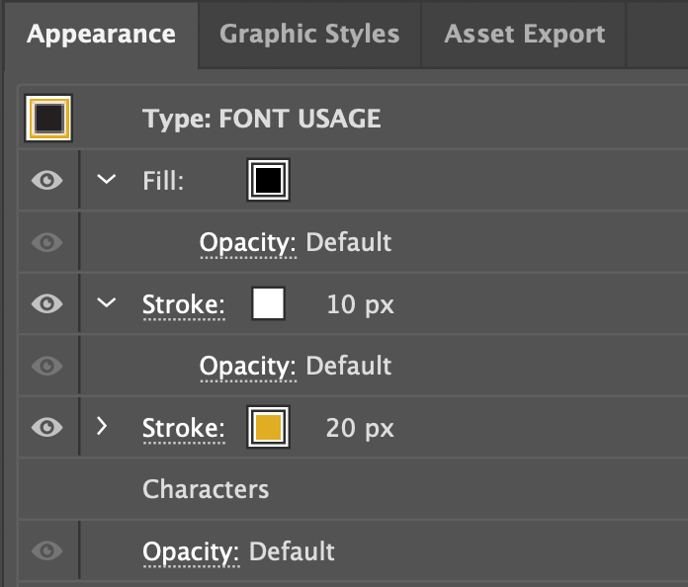The image size is (688, 587).
Task: Toggle the bottom Opacity row eye icon
Action: click(47, 551)
